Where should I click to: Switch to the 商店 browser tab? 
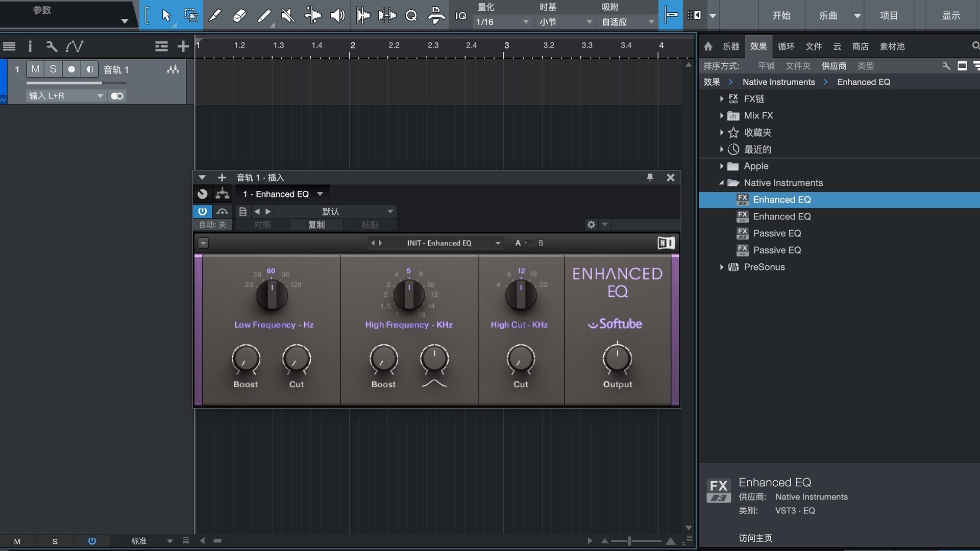pyautogui.click(x=860, y=46)
